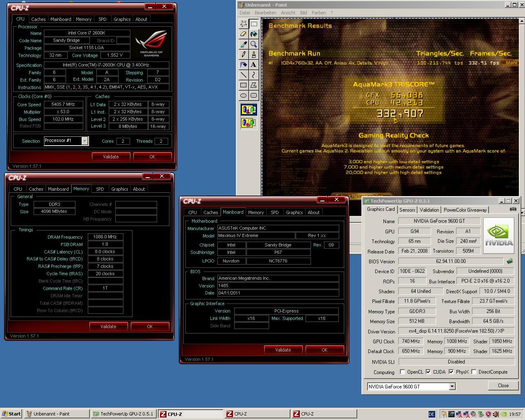Open the Windows Start button
The width and height of the screenshot is (525, 420).
pyautogui.click(x=11, y=414)
